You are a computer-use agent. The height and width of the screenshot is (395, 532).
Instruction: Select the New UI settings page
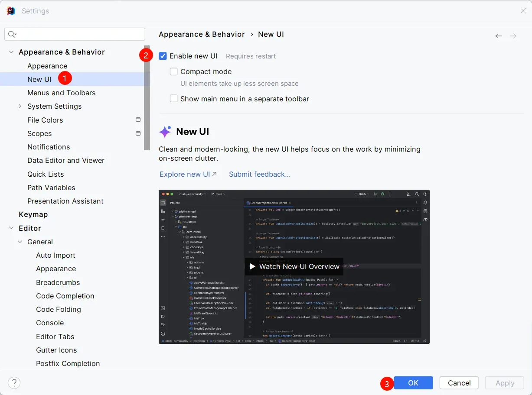pyautogui.click(x=39, y=79)
